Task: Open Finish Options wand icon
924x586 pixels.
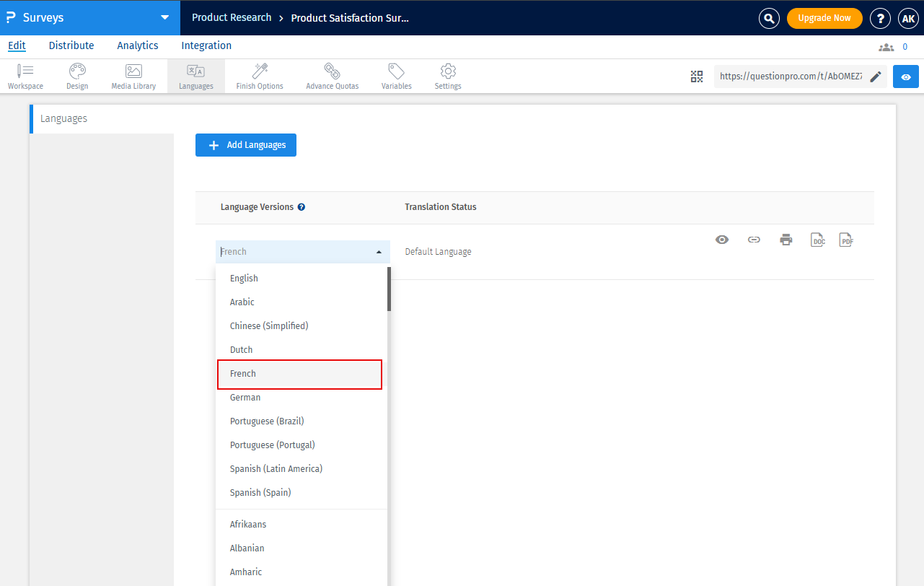Action: (x=260, y=76)
